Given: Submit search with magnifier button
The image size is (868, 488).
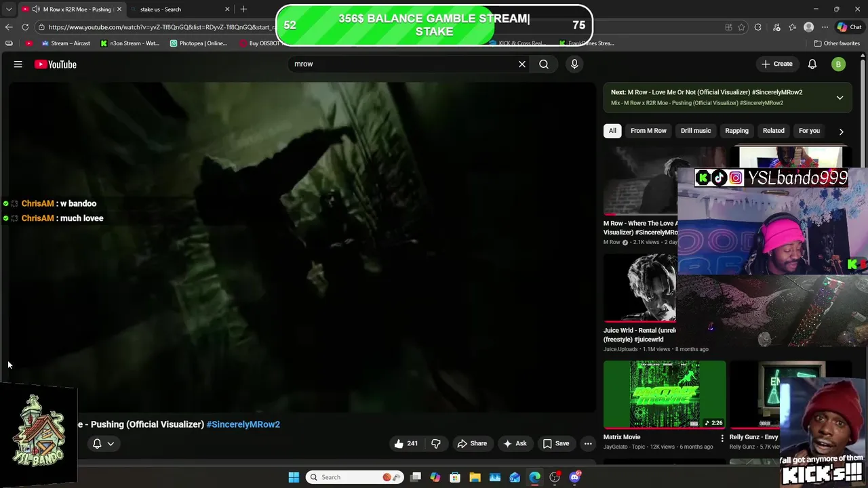Looking at the screenshot, I should point(544,64).
